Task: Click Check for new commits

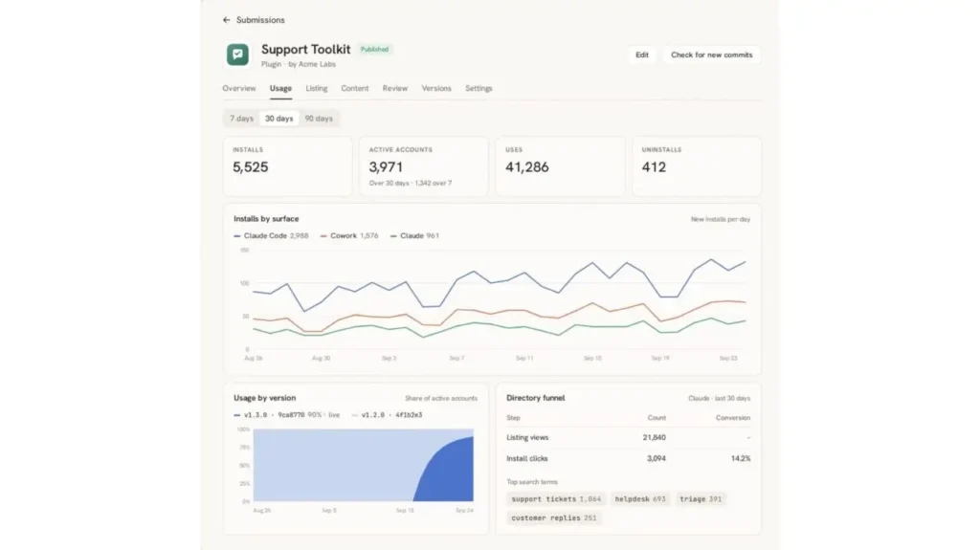Action: [x=711, y=55]
